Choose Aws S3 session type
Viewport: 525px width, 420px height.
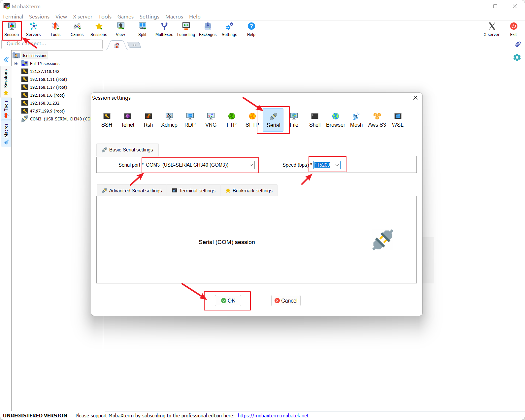point(377,120)
